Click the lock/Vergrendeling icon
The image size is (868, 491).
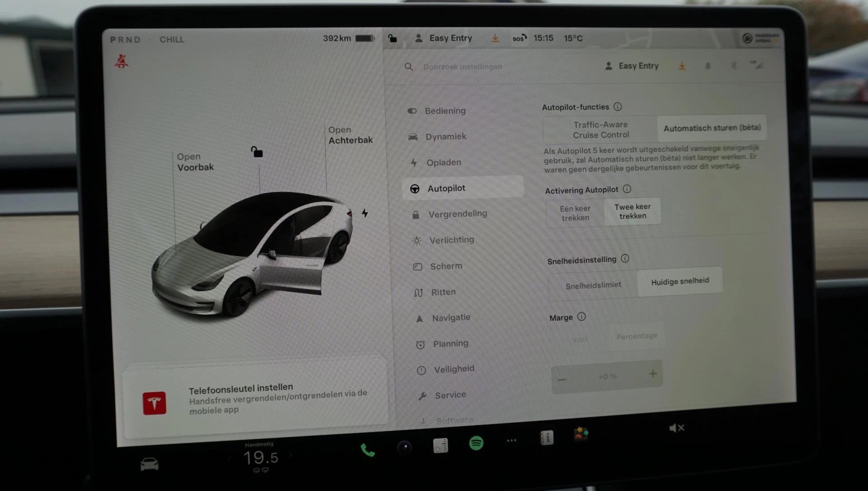coord(416,214)
